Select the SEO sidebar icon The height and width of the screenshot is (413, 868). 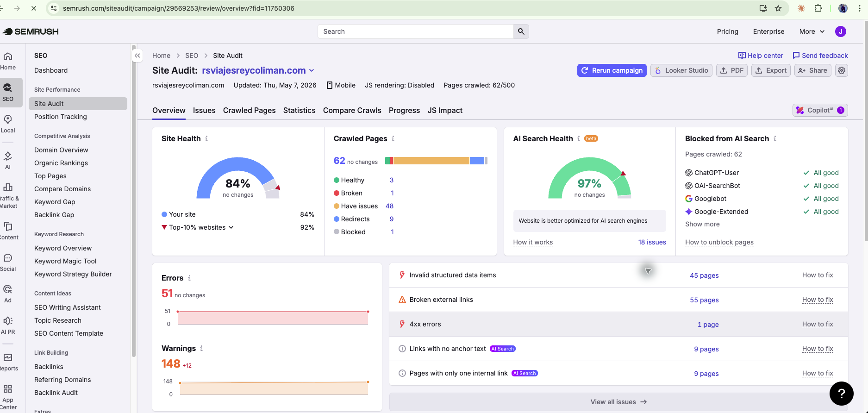click(x=8, y=92)
